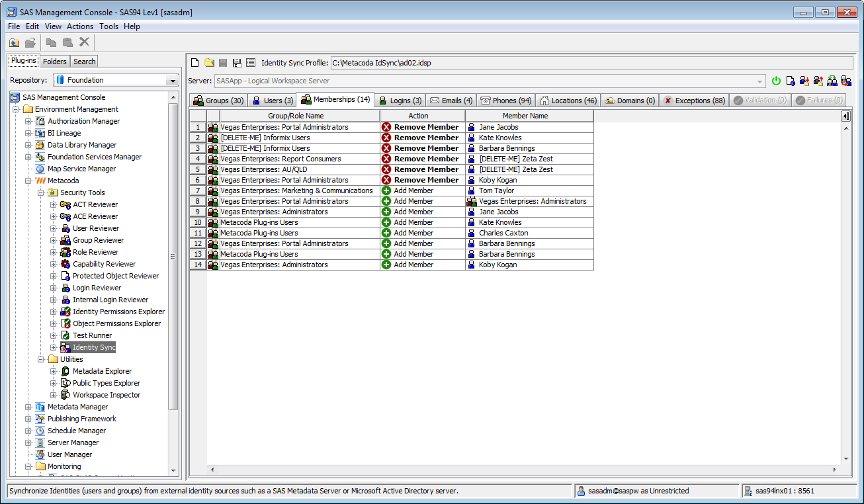Click the identities with red down-arrow icon
This screenshot has width=864, height=504.
point(804,81)
